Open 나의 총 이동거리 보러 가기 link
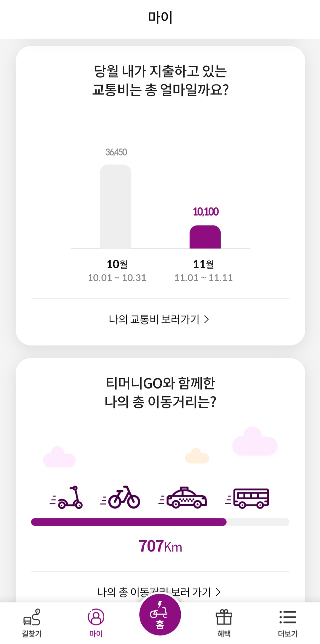The width and height of the screenshot is (320, 644). pos(154,592)
